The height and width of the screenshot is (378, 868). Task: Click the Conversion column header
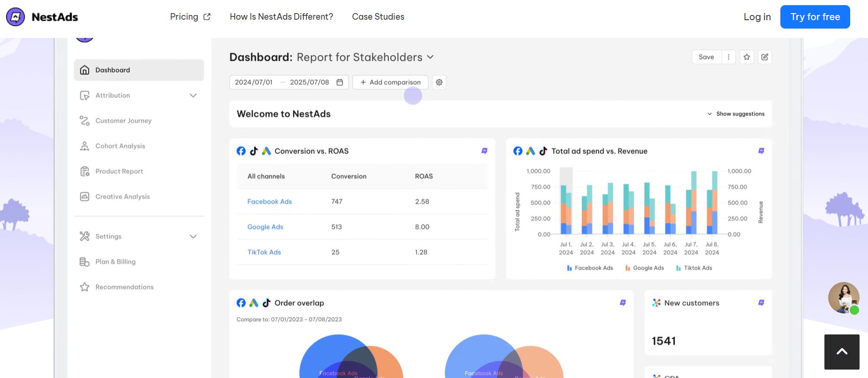point(349,177)
